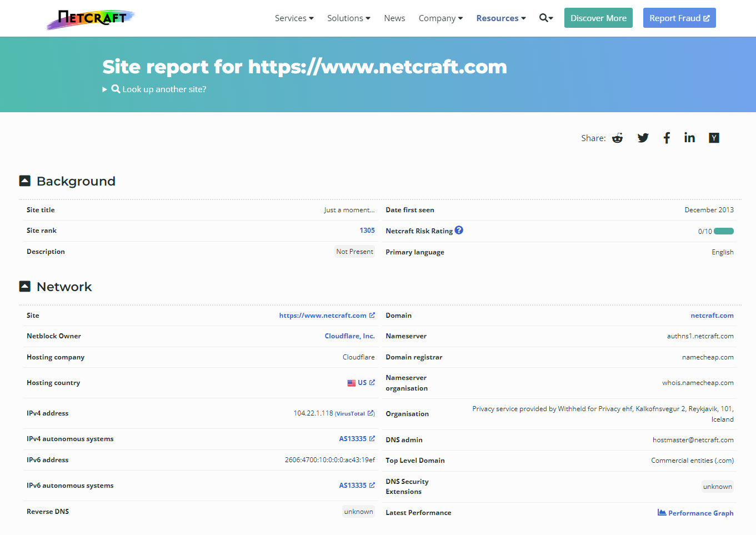Select registrar namecheap.com text
Viewport: 756px width, 535px height.
tap(708, 357)
